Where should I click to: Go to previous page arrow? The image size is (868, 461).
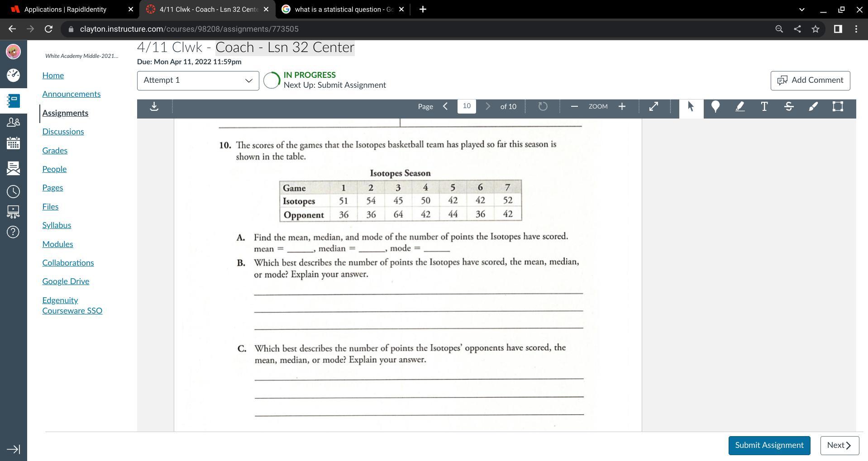pos(445,106)
